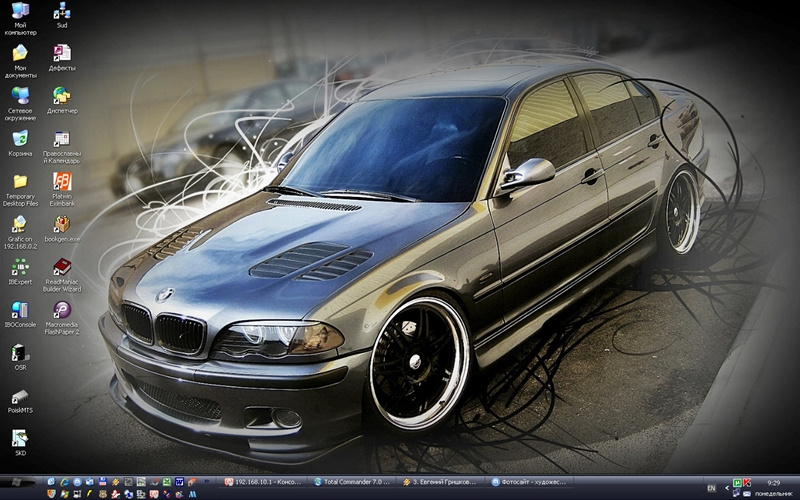The height and width of the screenshot is (500, 800).
Task: Select the Православный Календарь icon
Action: click(62, 146)
